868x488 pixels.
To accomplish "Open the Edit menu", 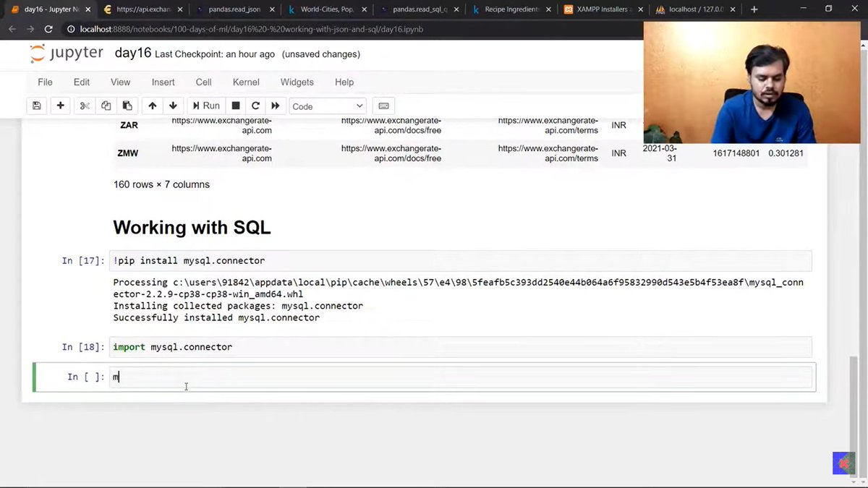I will tap(82, 82).
